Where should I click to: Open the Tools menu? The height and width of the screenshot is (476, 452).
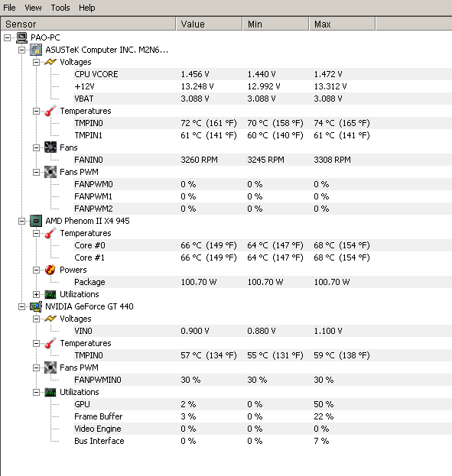click(x=60, y=8)
